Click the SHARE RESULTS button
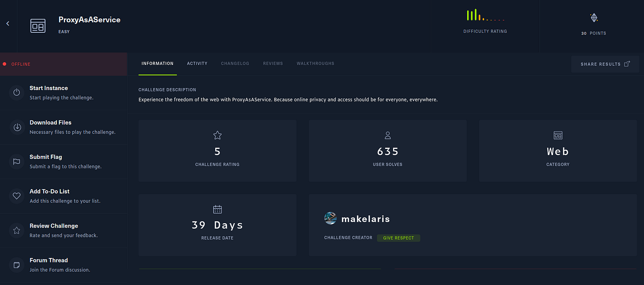Image resolution: width=644 pixels, height=285 pixels. 605,64
